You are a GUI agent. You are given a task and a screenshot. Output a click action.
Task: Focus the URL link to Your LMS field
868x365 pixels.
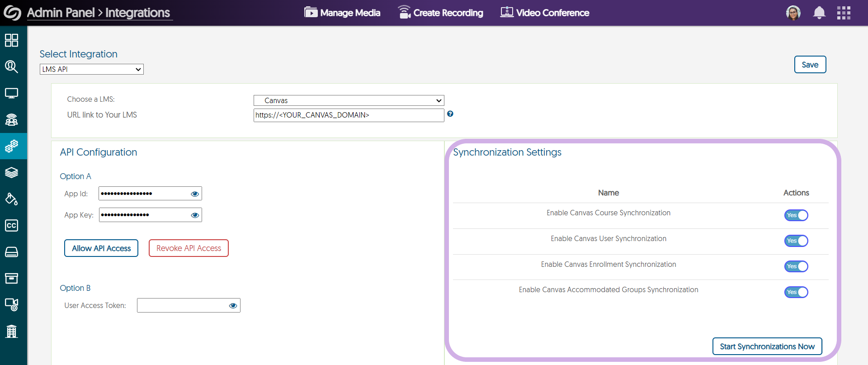[x=349, y=115]
